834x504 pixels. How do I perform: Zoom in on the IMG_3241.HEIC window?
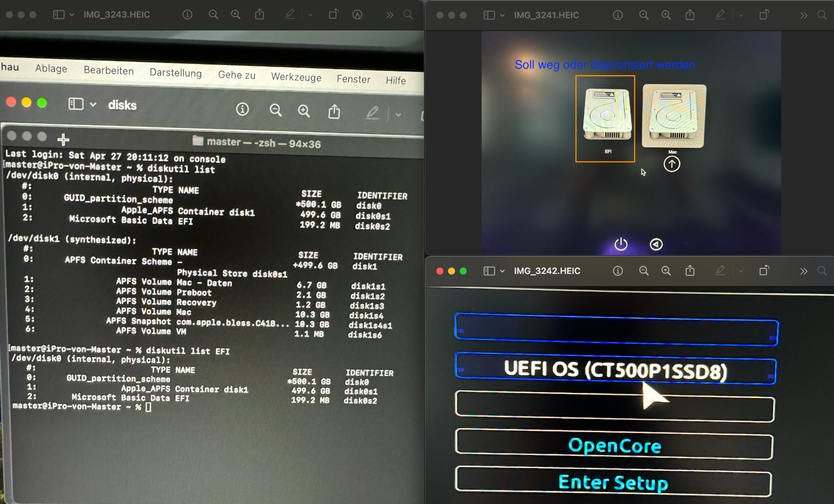click(x=666, y=15)
